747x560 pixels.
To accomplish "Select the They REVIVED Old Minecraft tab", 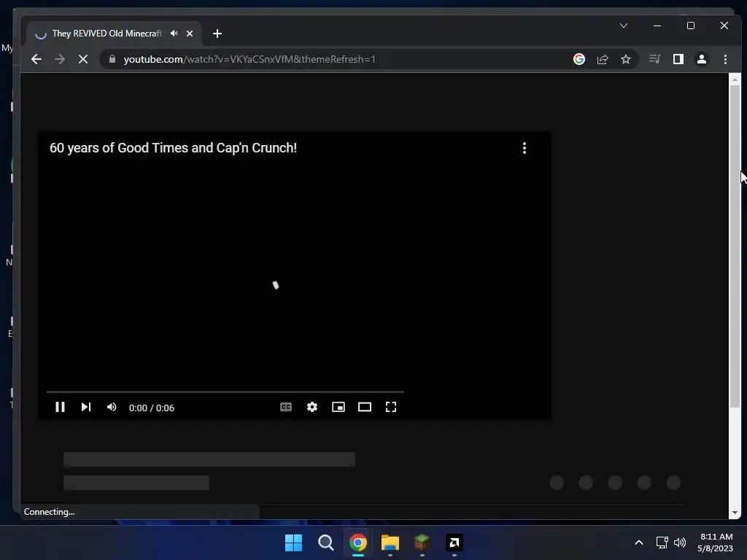I will click(107, 34).
